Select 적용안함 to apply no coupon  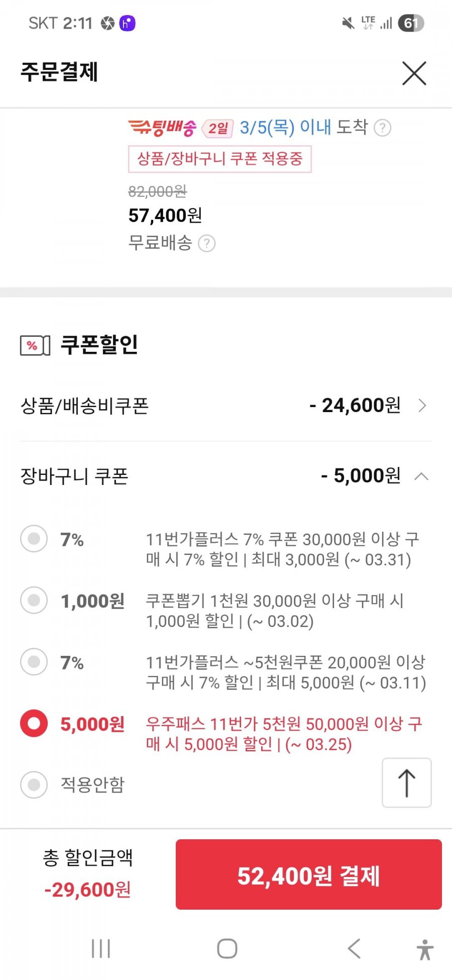34,785
